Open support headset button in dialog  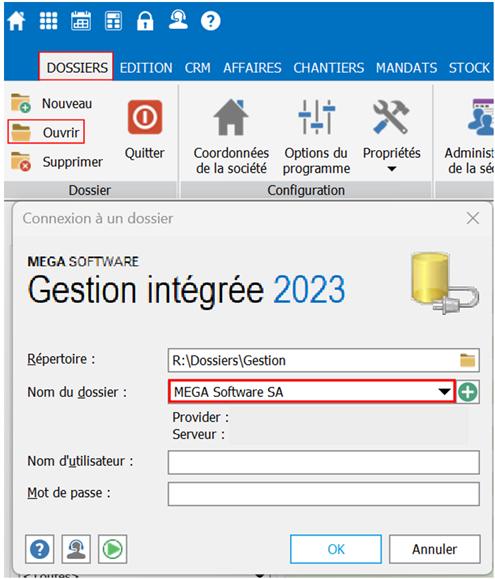[76, 549]
